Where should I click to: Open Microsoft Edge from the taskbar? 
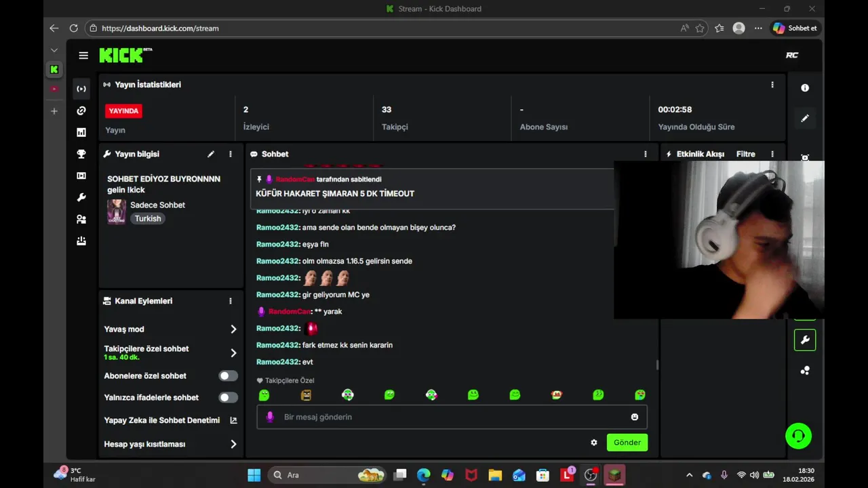click(x=423, y=475)
